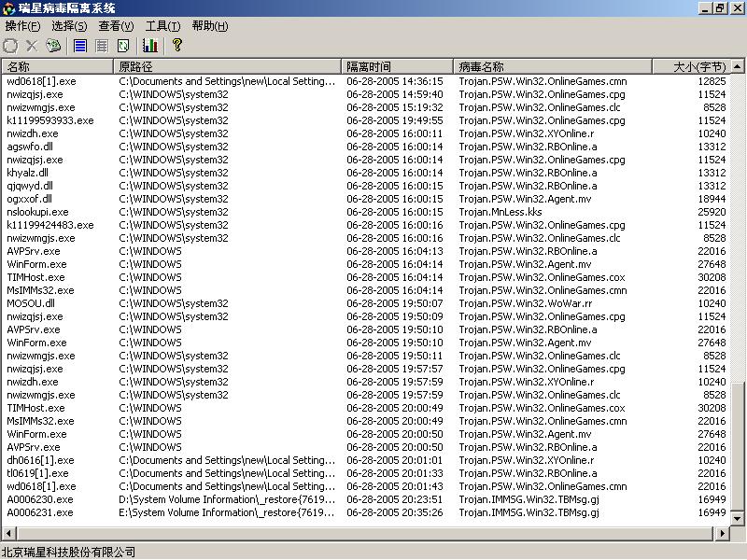This screenshot has width=747, height=560.
Task: Sort by the 隔离时间 column header
Action: 398,66
